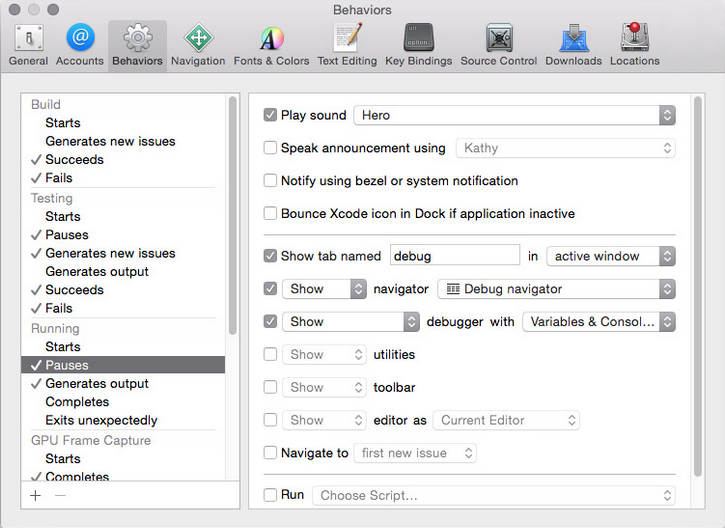The height and width of the screenshot is (528, 725).
Task: Open the Choose Script dropdown
Action: tap(494, 496)
